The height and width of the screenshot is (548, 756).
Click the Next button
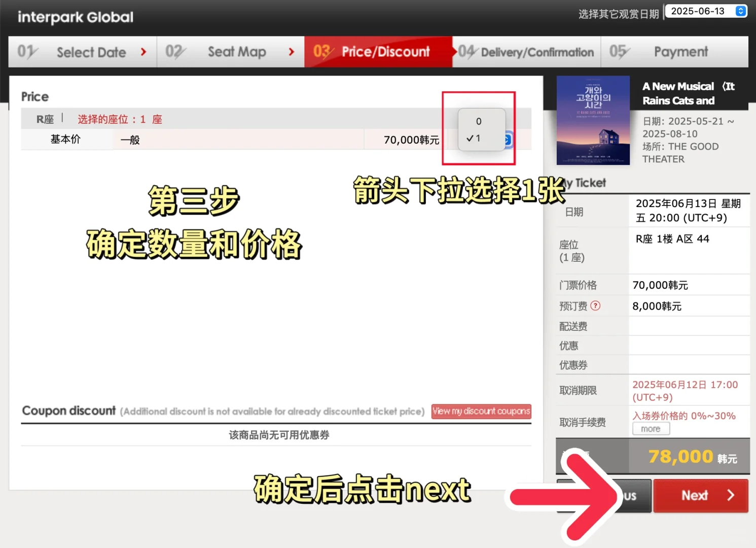click(x=701, y=496)
